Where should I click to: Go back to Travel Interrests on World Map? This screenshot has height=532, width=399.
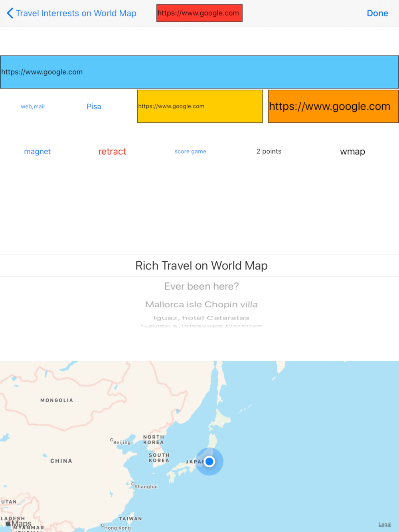click(72, 13)
